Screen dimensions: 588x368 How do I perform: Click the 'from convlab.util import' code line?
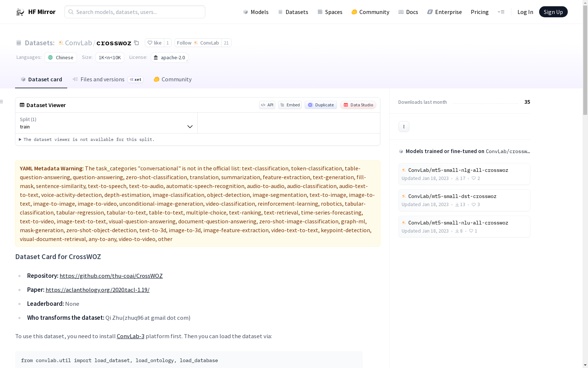click(x=119, y=360)
